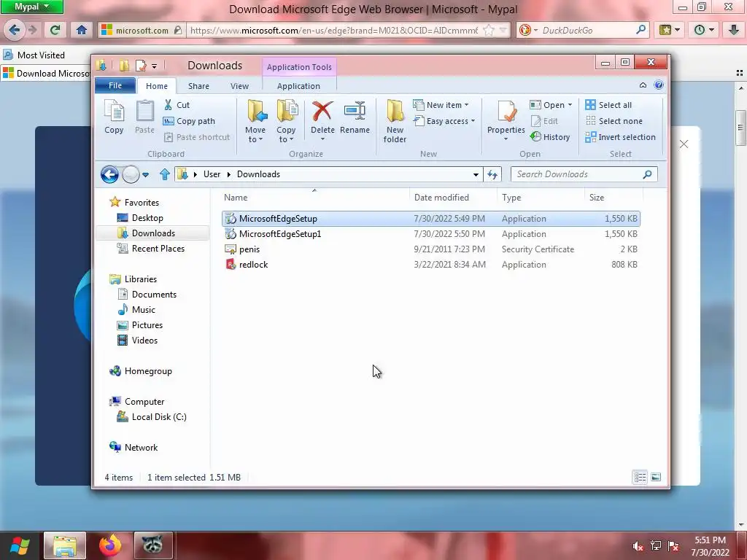Select Download Microsoft browser tab in Mypal
The image size is (747, 560).
(46, 74)
